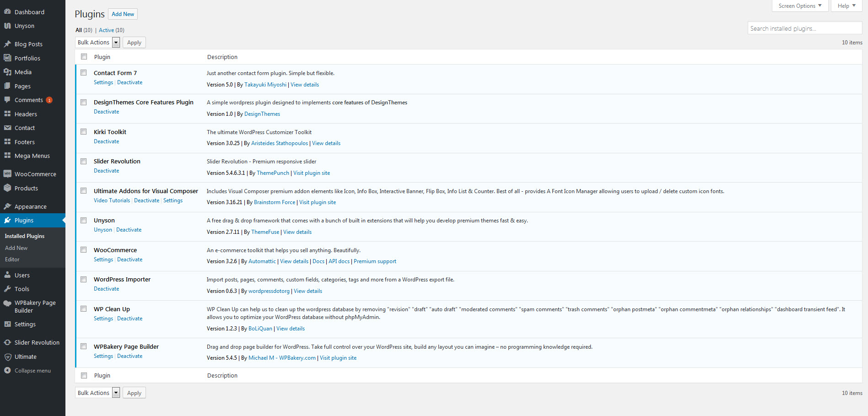Click the Collapse menu arrow icon
Viewport: 868px width, 416px height.
(7, 371)
